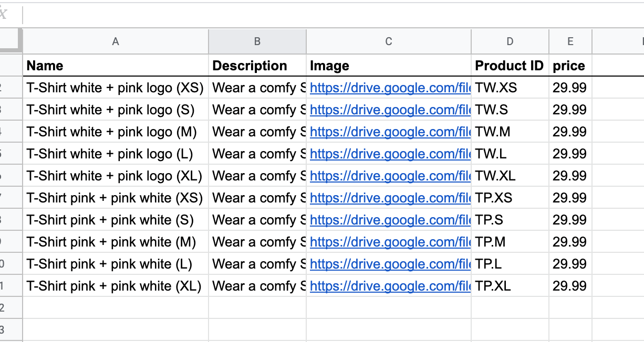Select the Product ID header cell

[x=510, y=66]
